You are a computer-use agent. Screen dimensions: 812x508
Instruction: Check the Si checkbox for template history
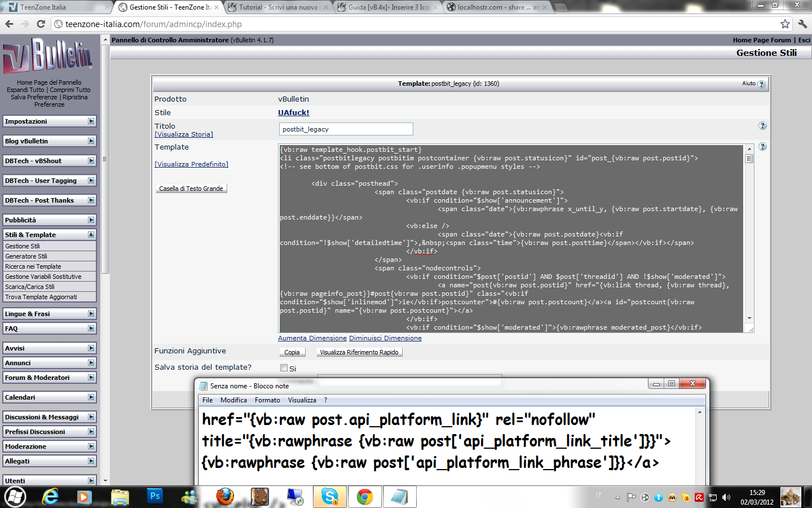284,368
